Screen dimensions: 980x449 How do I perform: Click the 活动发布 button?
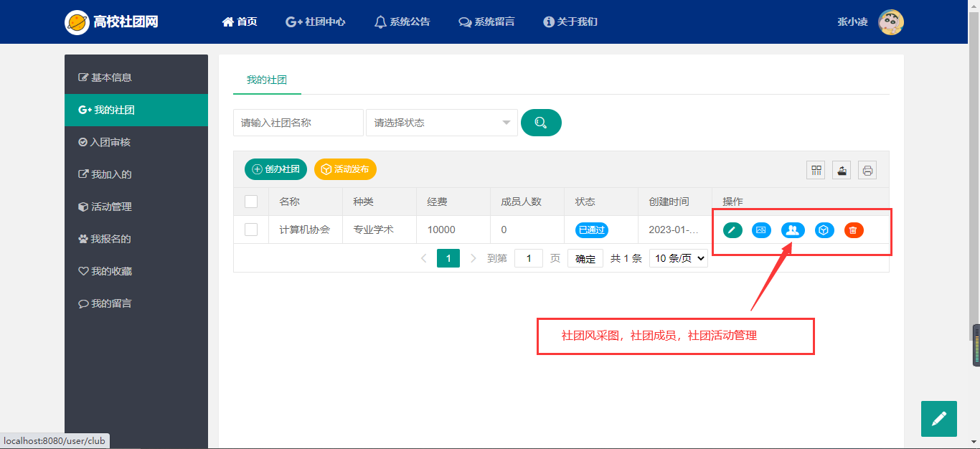coord(345,169)
